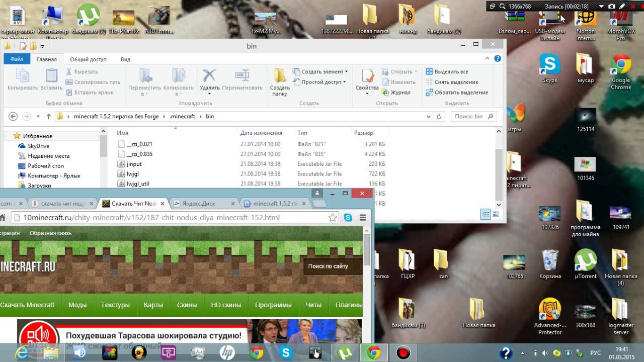Click Обратить выделение
This screenshot has height=362, width=644.
pos(457,93)
